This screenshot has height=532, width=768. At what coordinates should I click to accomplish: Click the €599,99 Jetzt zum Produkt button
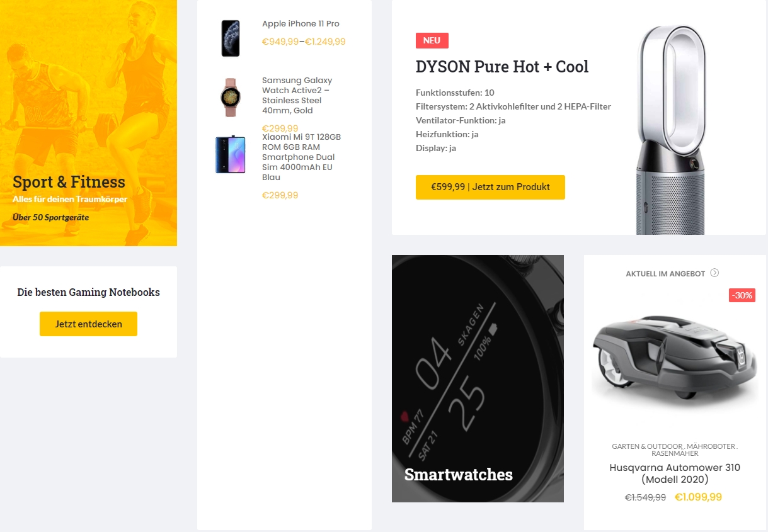coord(490,187)
